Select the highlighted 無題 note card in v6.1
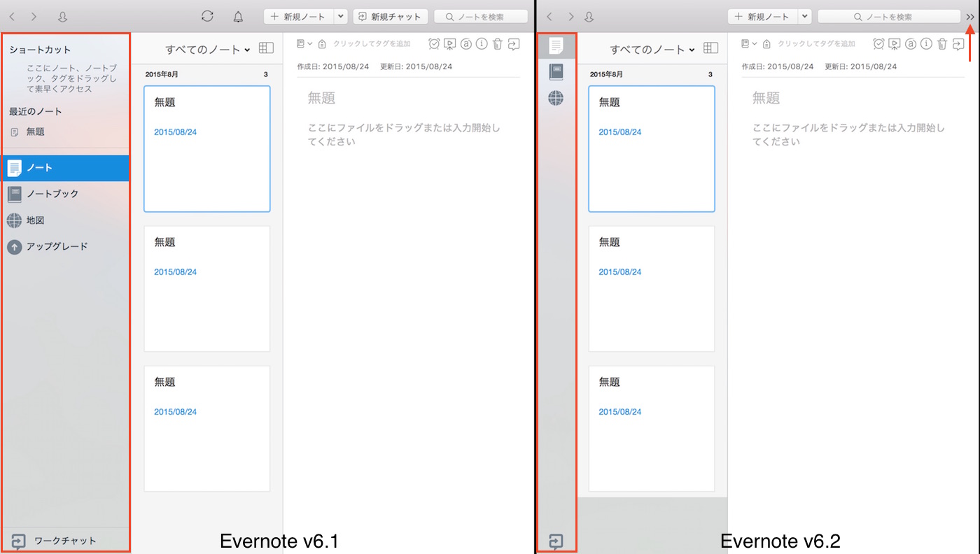This screenshot has height=554, width=980. coord(207,148)
